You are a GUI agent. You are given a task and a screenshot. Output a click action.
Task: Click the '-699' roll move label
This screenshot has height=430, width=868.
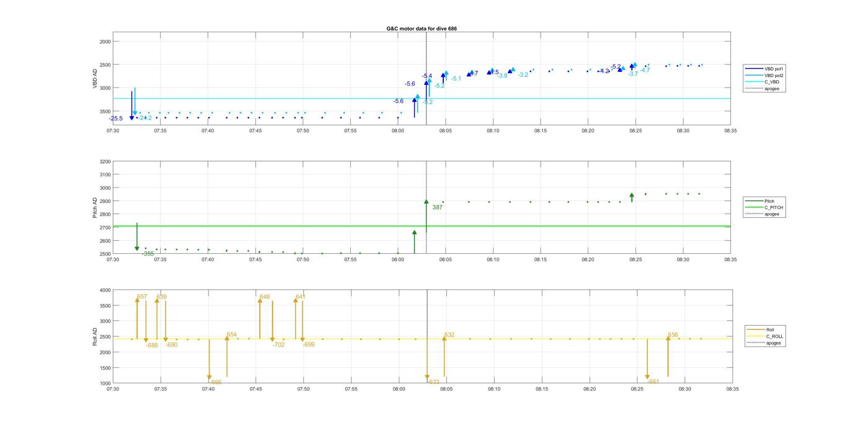(x=309, y=345)
